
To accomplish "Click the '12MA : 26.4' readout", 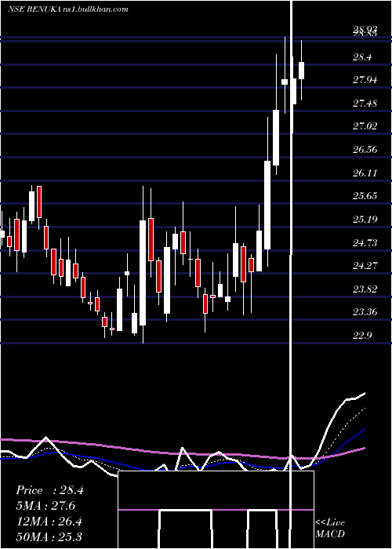I will tap(49, 522).
